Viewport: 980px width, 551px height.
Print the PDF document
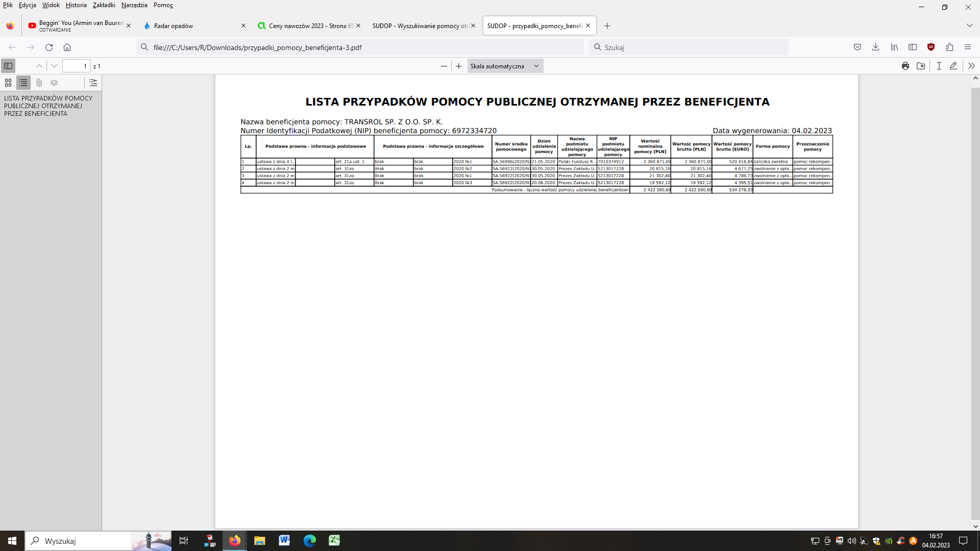905,66
